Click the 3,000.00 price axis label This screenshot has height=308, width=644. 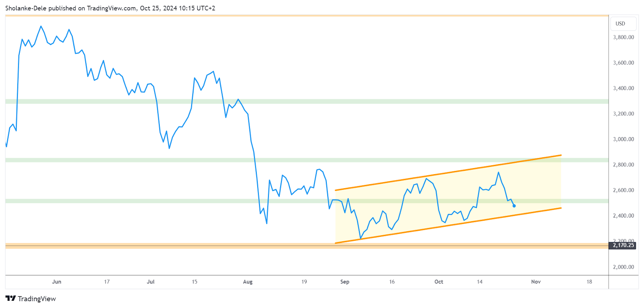(623, 139)
